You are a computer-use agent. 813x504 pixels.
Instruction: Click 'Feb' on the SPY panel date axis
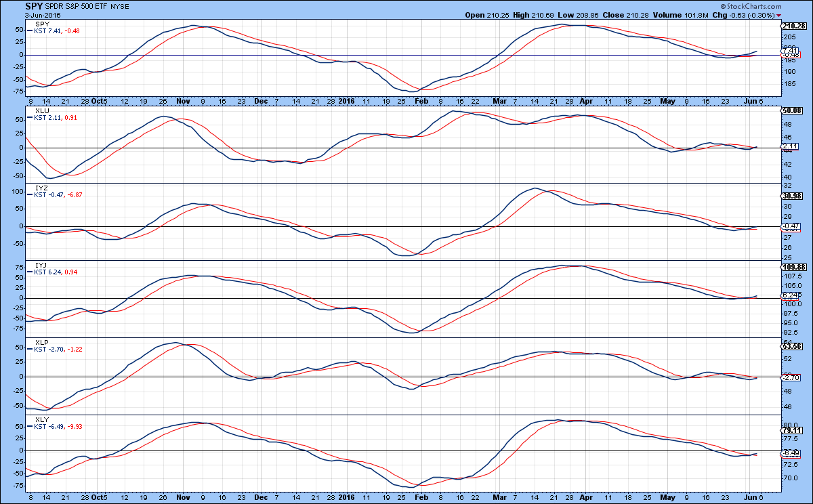421,100
